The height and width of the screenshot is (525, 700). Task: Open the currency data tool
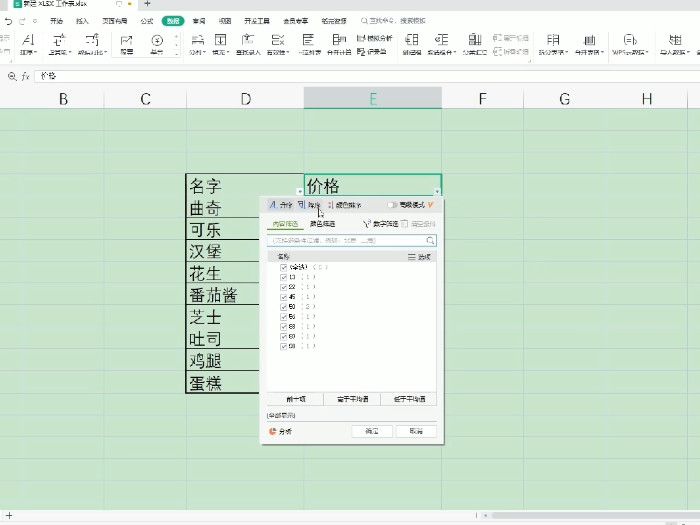click(157, 44)
